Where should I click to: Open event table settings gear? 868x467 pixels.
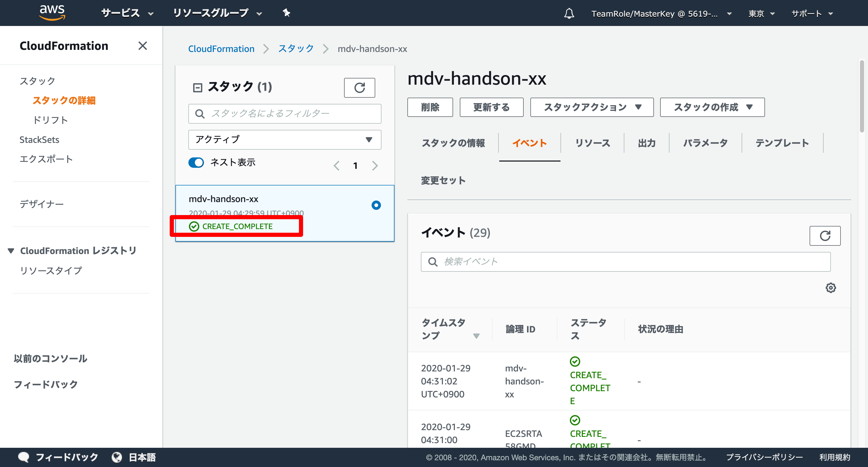click(x=831, y=288)
